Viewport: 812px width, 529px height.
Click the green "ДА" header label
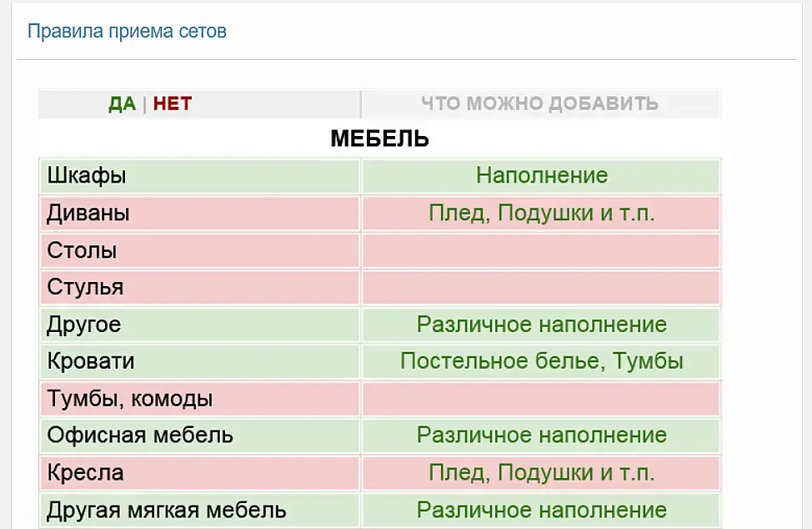click(122, 104)
